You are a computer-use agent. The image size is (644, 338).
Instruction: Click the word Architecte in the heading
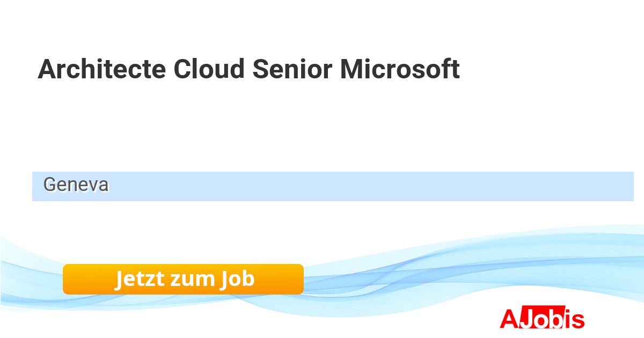click(x=102, y=70)
